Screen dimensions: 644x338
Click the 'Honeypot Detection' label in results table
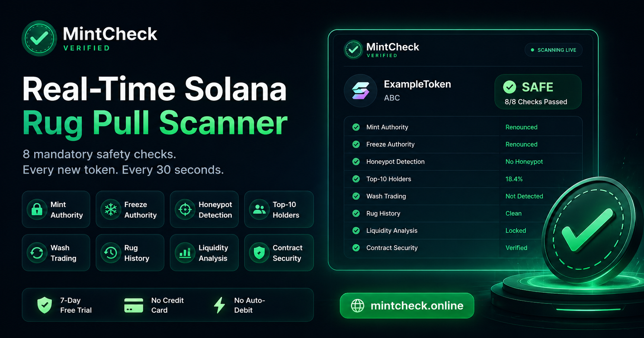pyautogui.click(x=395, y=162)
